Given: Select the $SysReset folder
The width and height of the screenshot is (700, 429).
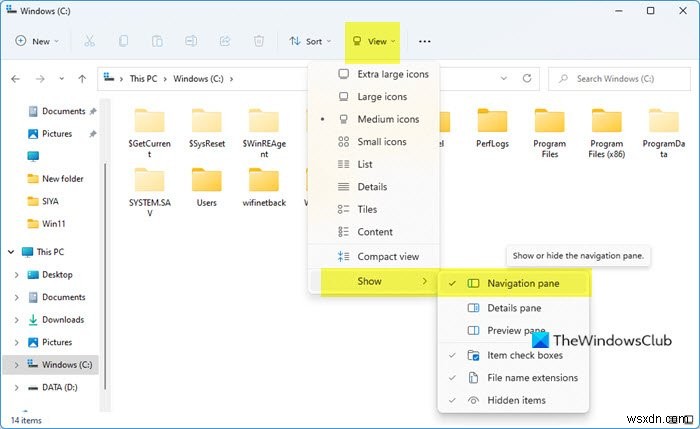Looking at the screenshot, I should [207, 129].
